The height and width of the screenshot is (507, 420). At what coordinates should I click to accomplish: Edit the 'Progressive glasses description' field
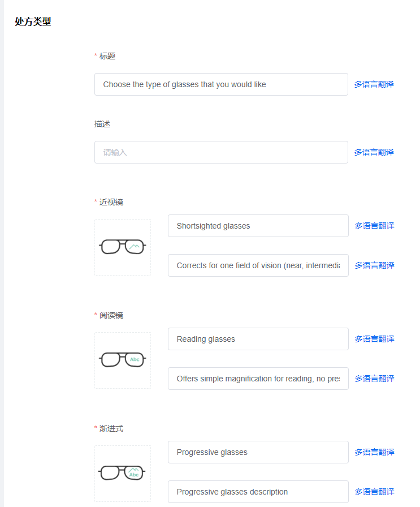tap(258, 492)
